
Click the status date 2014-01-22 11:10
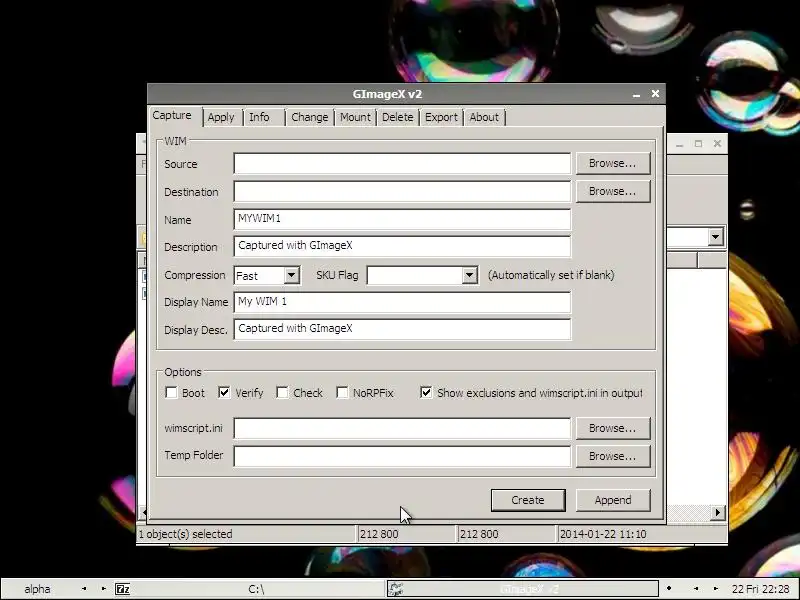click(603, 534)
